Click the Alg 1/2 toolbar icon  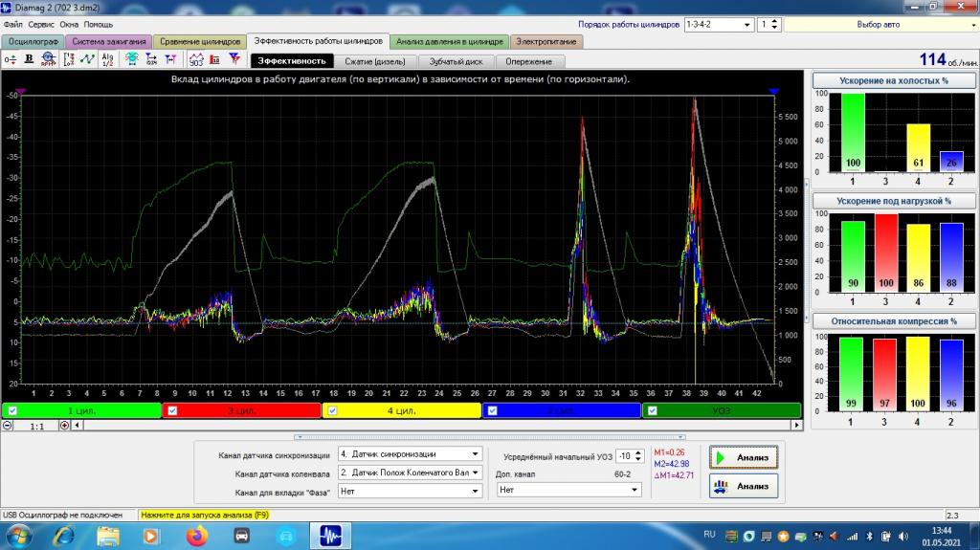pos(107,59)
